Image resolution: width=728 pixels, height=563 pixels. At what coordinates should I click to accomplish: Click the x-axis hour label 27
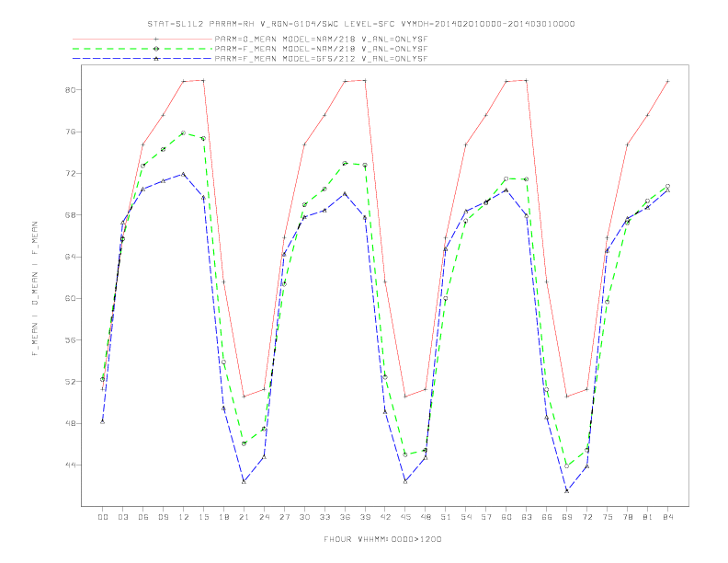284,517
